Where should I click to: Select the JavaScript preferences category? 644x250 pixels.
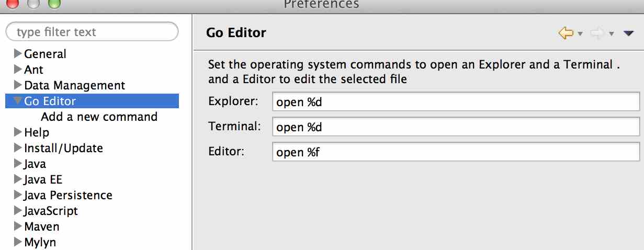tap(51, 211)
